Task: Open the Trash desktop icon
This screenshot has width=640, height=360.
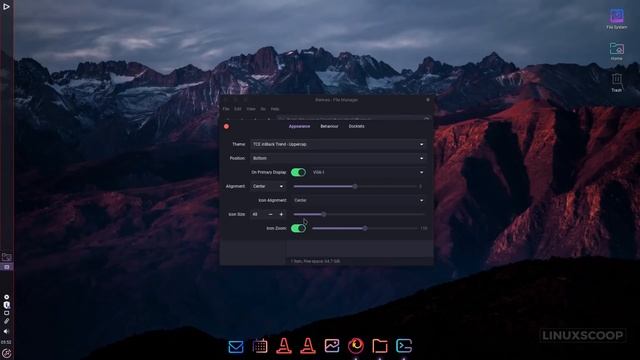Action: tap(617, 82)
